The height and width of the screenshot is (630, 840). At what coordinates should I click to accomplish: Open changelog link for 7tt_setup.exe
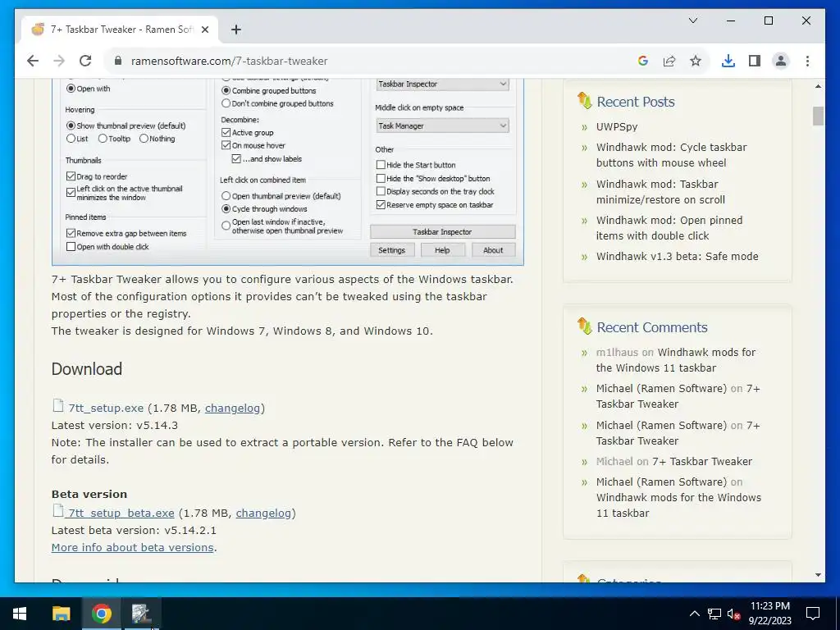(232, 409)
